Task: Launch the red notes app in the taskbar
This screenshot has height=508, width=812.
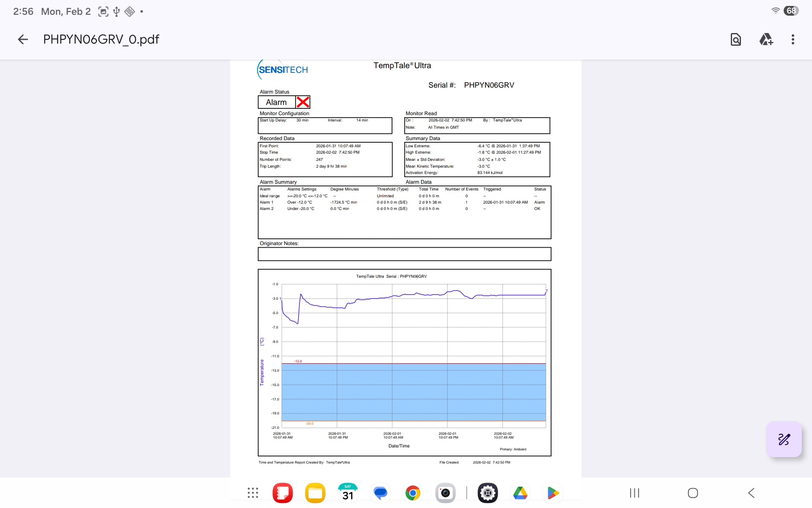Action: click(283, 493)
